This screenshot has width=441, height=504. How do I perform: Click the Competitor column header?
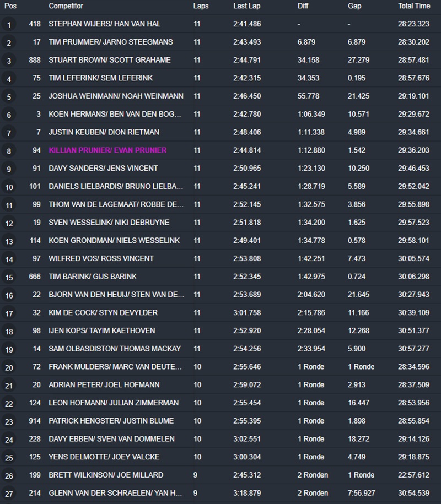pos(66,6)
